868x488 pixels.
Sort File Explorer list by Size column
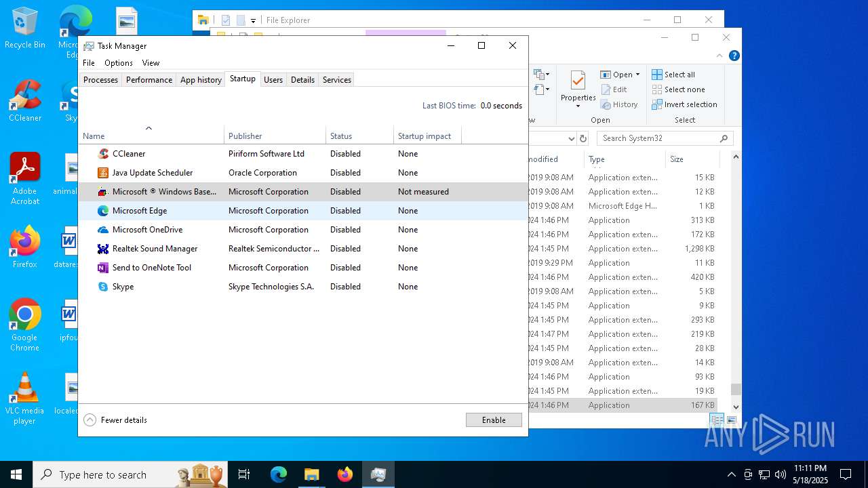tap(692, 159)
